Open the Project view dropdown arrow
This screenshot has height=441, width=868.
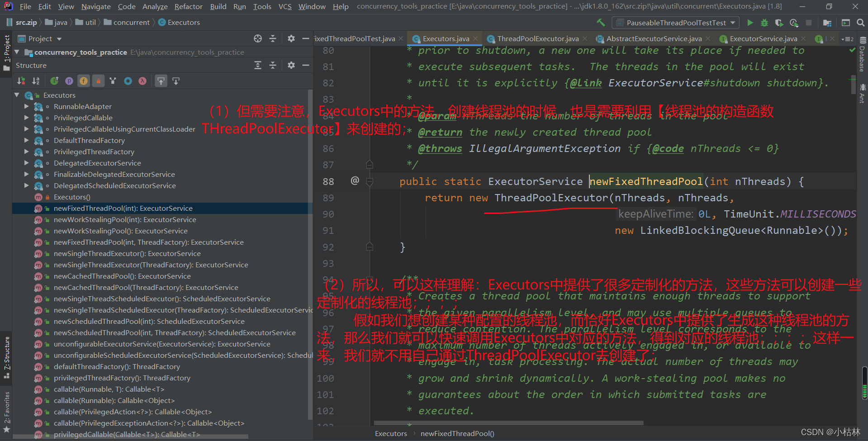[59, 39]
